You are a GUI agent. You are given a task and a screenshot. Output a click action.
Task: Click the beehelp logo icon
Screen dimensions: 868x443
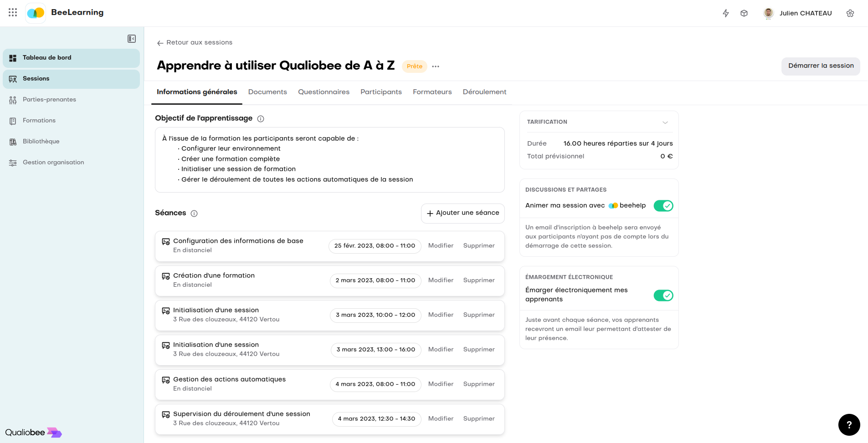pyautogui.click(x=613, y=206)
